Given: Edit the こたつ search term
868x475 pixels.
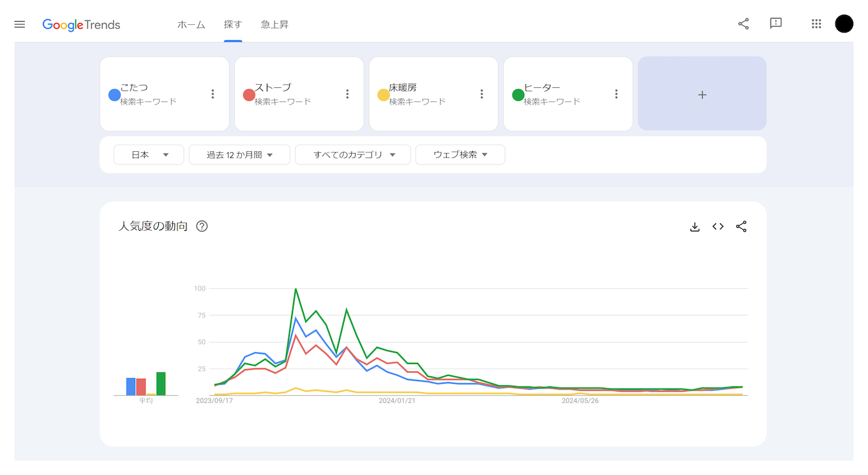Looking at the screenshot, I should coord(134,87).
